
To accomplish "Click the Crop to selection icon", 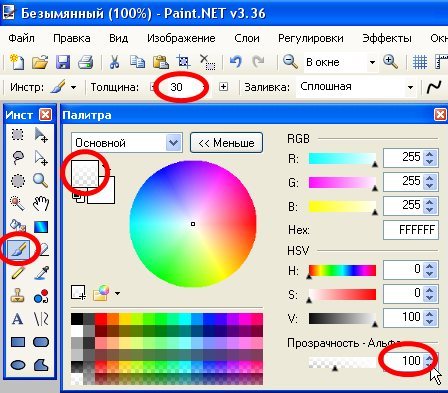I will point(184,62).
